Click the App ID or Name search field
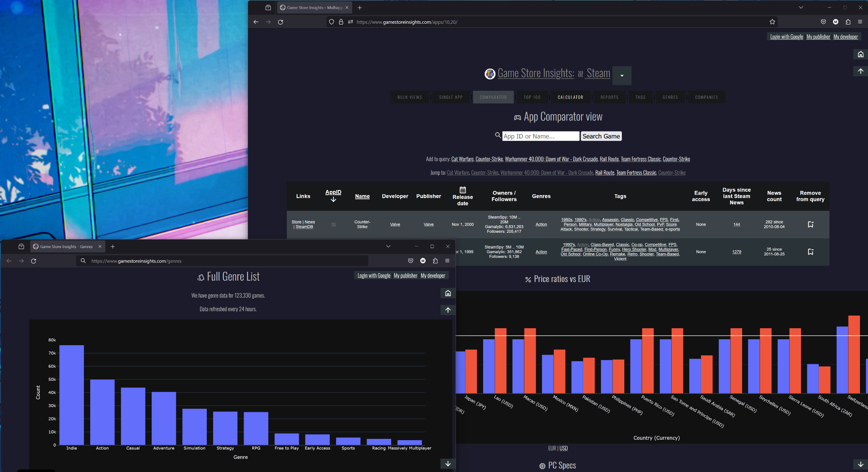This screenshot has height=472, width=868. pyautogui.click(x=540, y=136)
